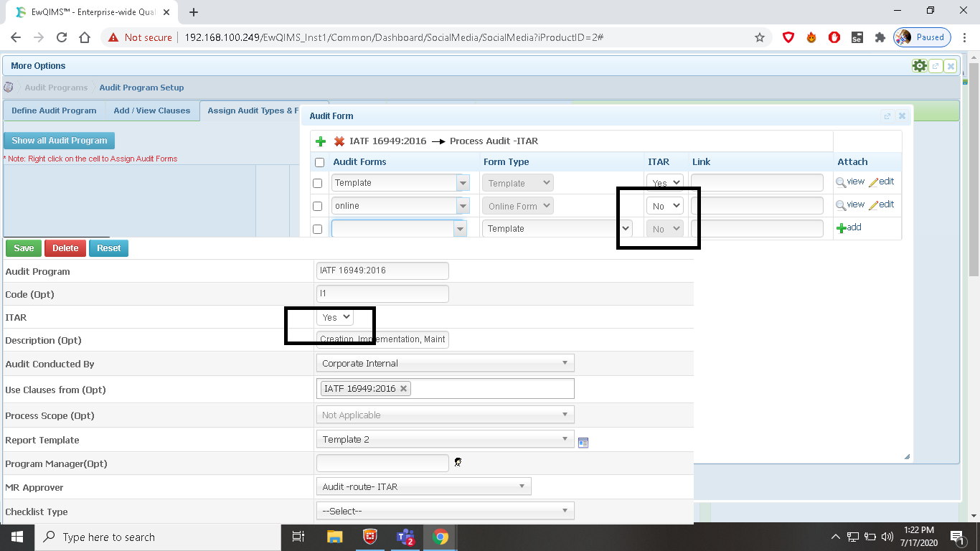Open the ITAR dropdown in the Template row

665,183
